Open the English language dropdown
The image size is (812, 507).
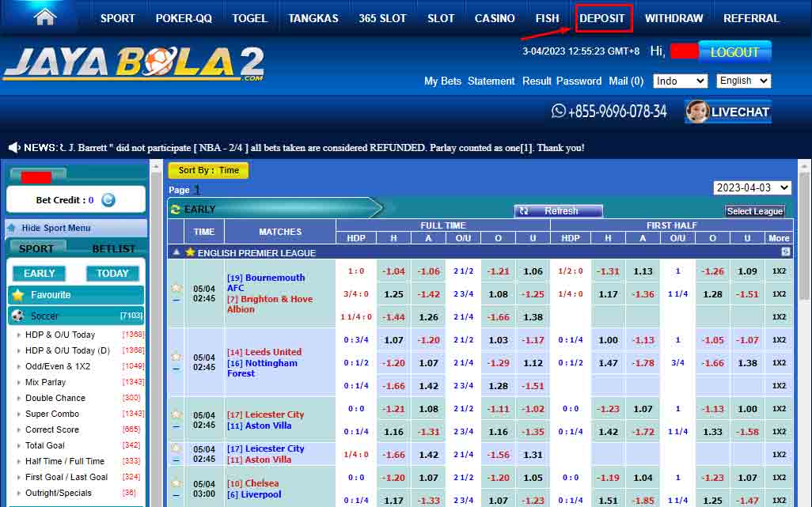(744, 81)
